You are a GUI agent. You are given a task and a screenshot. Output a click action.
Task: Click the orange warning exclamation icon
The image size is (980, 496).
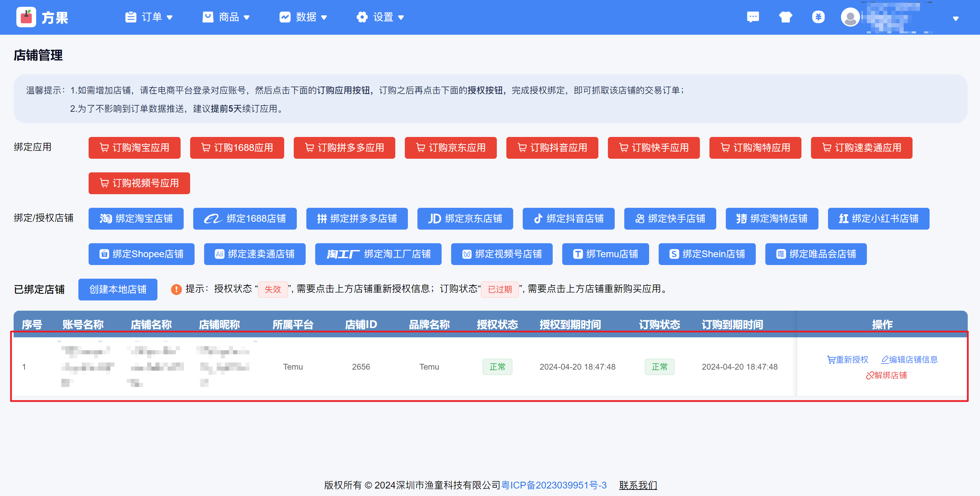click(x=176, y=290)
